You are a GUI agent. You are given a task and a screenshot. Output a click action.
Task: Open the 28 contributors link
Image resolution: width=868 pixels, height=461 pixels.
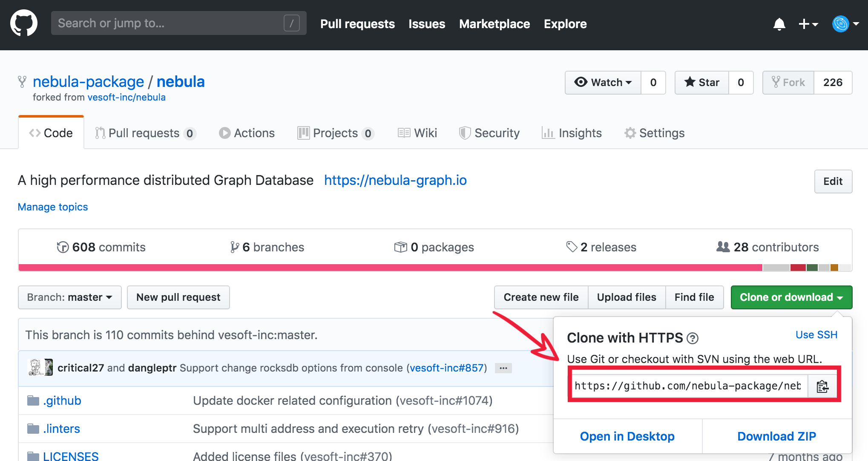point(767,247)
